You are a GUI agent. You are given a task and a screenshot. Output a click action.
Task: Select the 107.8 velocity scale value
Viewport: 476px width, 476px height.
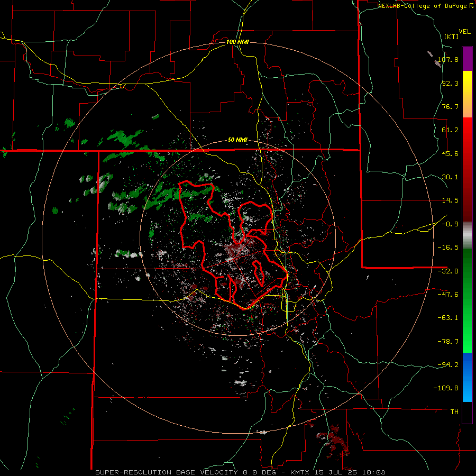click(x=448, y=59)
